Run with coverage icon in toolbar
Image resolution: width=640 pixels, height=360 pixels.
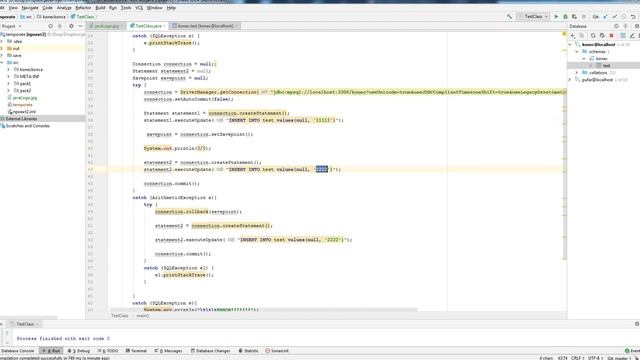pyautogui.click(x=574, y=17)
